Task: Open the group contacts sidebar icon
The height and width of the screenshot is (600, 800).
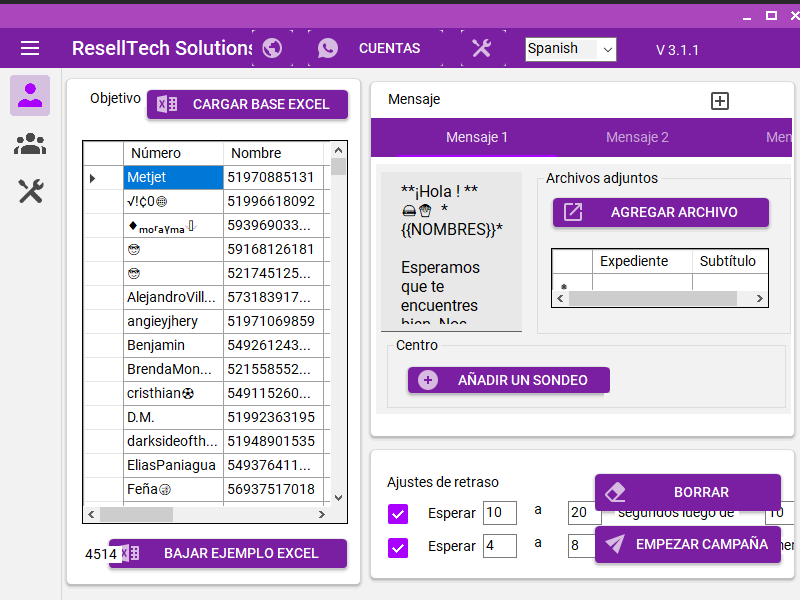Action: point(30,144)
